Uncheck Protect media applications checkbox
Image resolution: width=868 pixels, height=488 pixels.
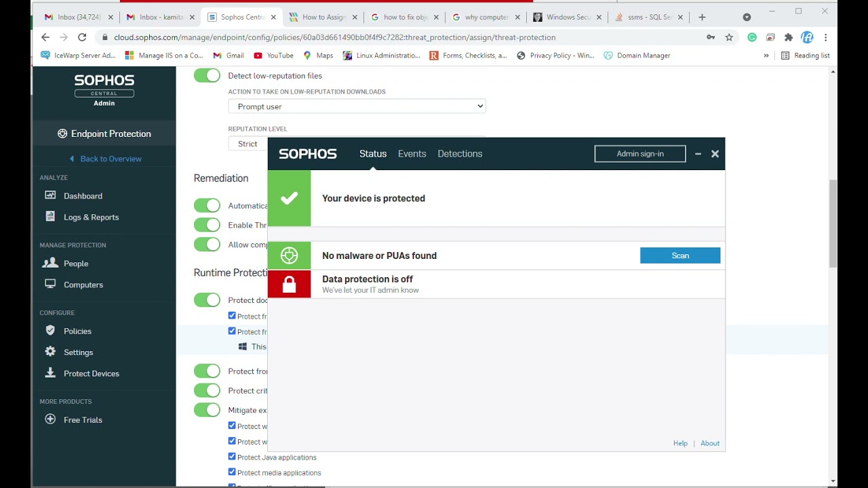coord(232,472)
